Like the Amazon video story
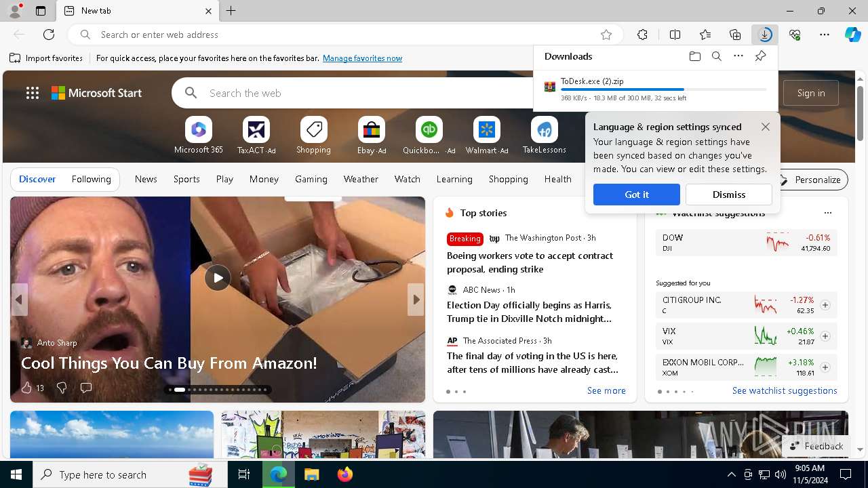Viewport: 868px width, 488px height. 26,388
